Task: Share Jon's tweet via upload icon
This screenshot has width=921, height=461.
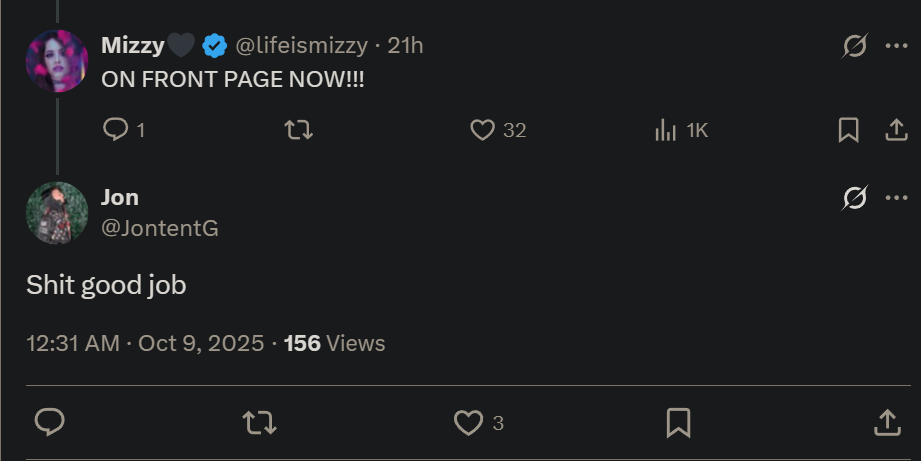Action: 888,423
